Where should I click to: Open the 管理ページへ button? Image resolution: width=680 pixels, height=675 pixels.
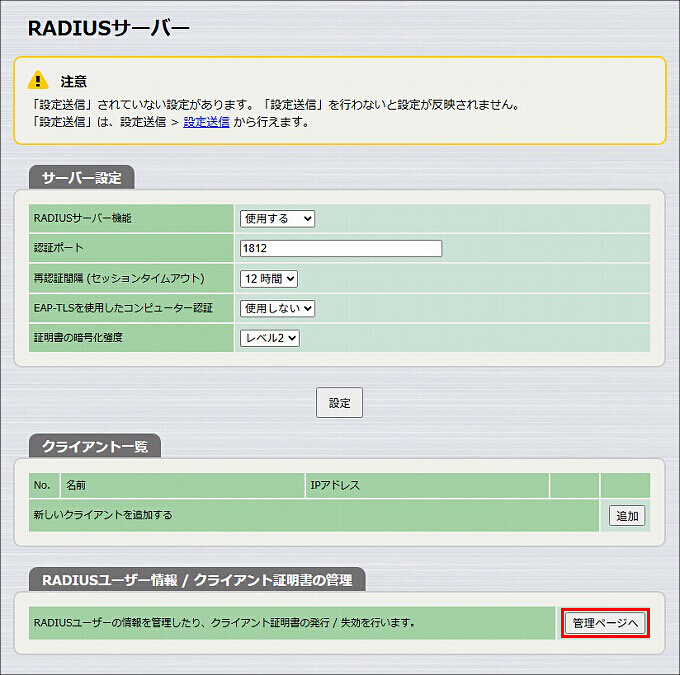click(605, 623)
